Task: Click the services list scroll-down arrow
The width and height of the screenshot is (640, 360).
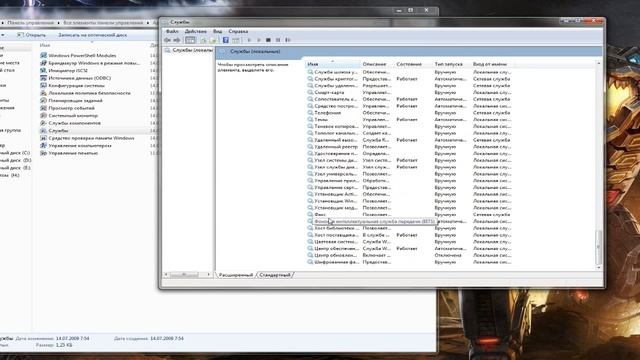Action: pyautogui.click(x=599, y=268)
